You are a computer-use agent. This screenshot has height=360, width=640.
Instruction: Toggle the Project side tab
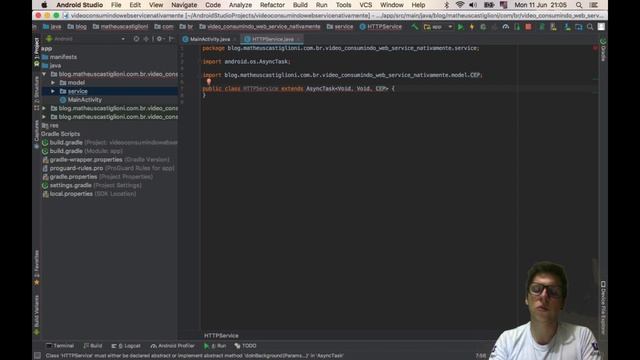coord(37,51)
